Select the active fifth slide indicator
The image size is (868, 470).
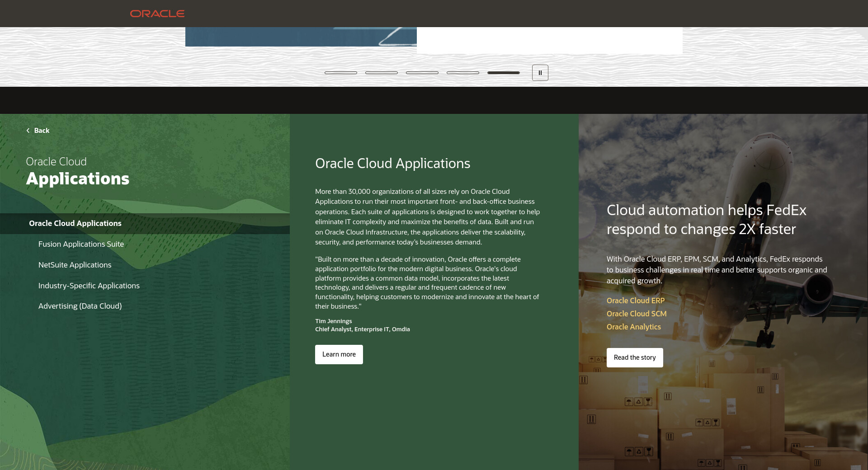click(x=504, y=73)
